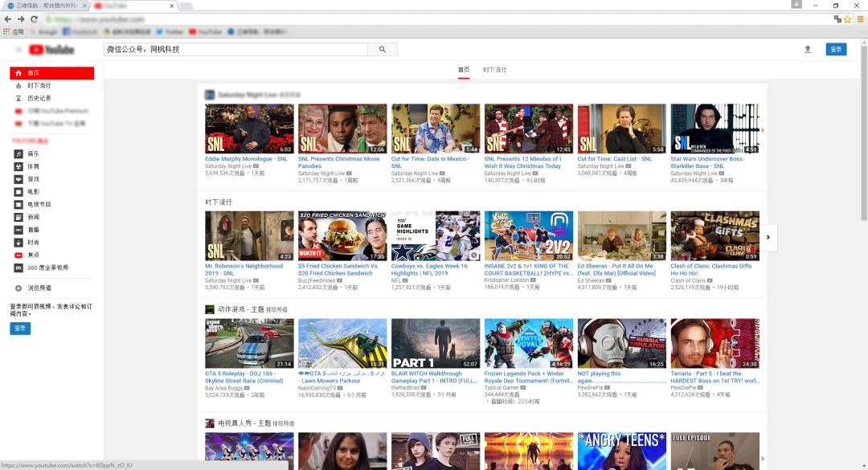
Task: Click the magnifier search button
Action: point(383,49)
